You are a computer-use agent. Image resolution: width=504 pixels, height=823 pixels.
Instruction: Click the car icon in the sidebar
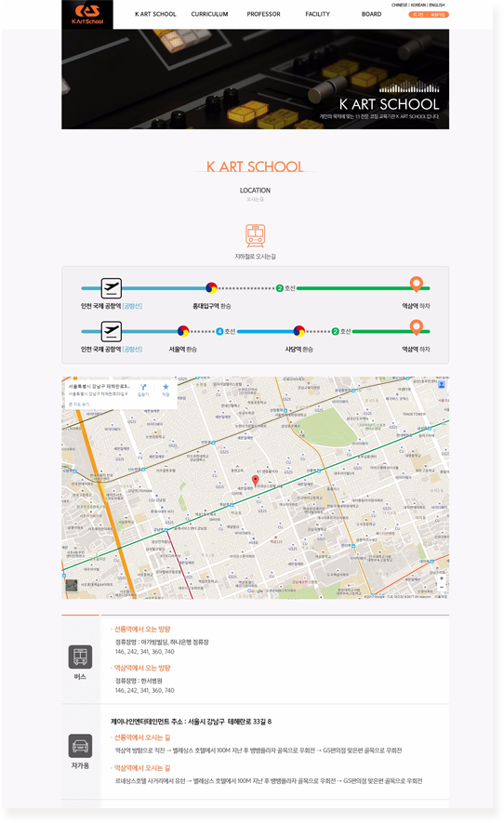pyautogui.click(x=80, y=745)
